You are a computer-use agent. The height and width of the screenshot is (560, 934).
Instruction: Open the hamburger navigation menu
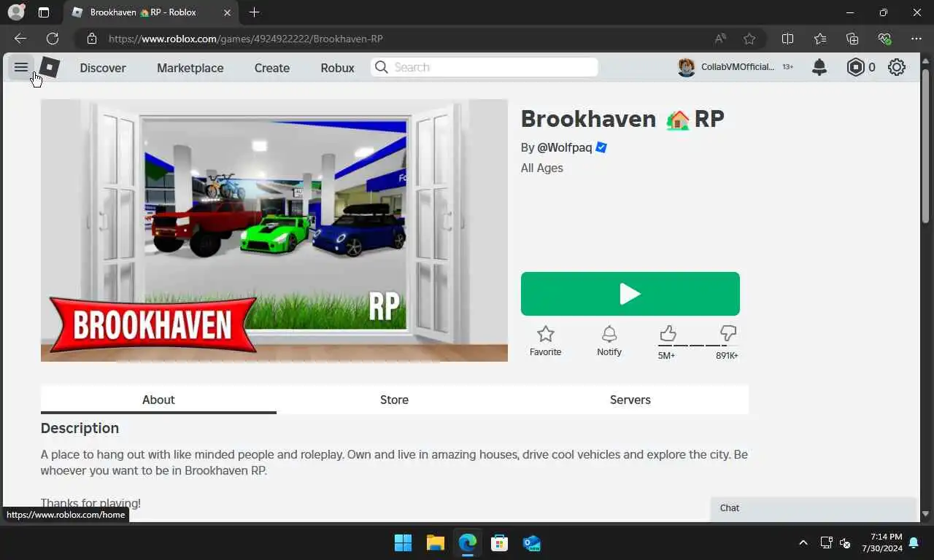20,67
